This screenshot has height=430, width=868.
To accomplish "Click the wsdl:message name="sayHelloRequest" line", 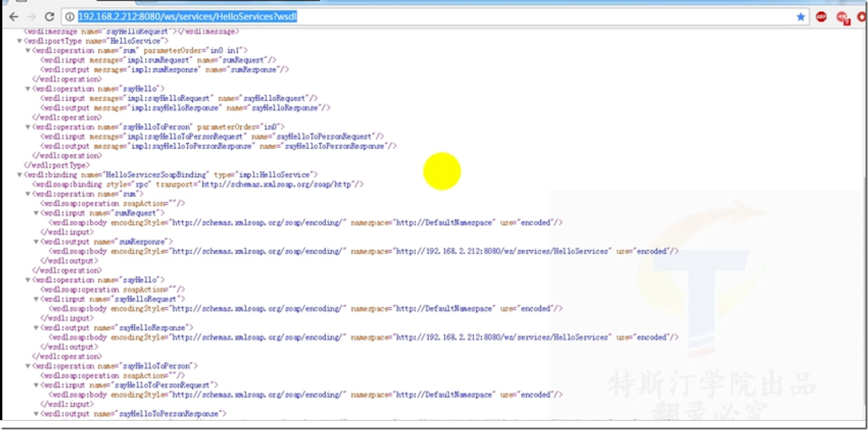I will (131, 31).
